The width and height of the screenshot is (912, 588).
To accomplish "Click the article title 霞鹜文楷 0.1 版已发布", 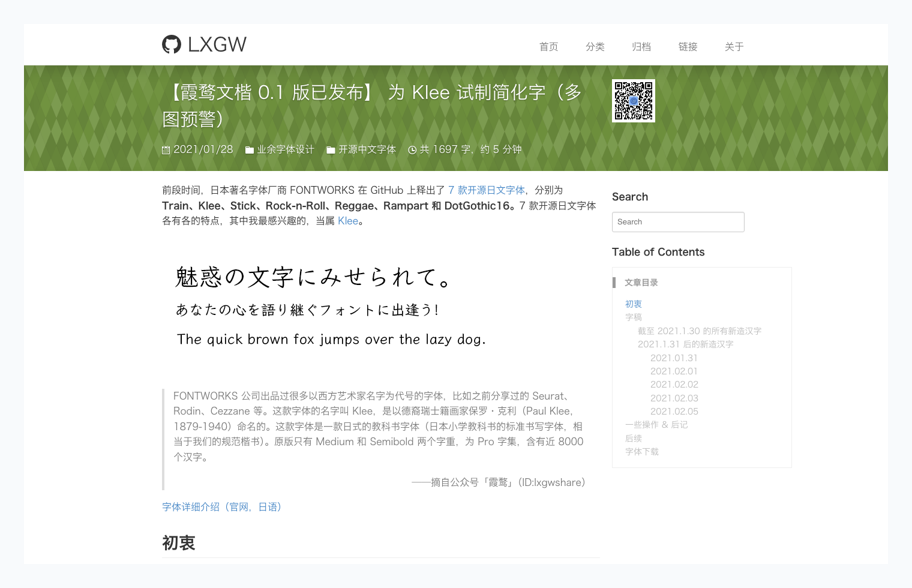I will [372, 106].
